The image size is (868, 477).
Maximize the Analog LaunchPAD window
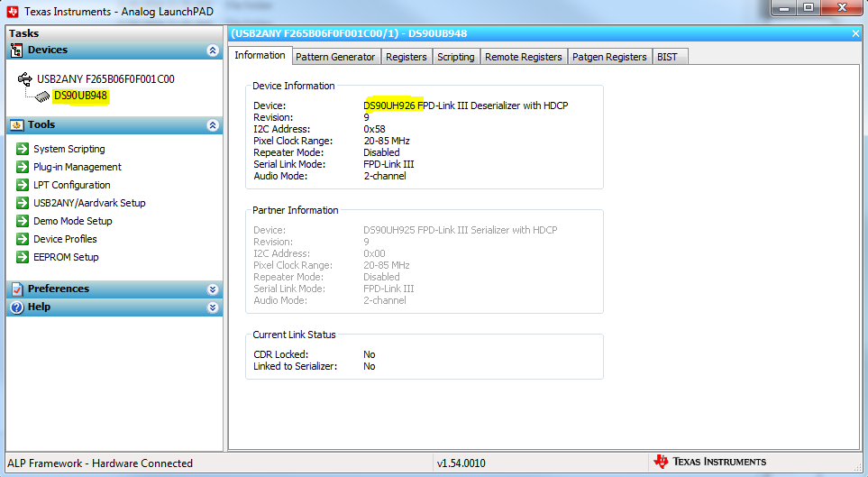point(809,8)
